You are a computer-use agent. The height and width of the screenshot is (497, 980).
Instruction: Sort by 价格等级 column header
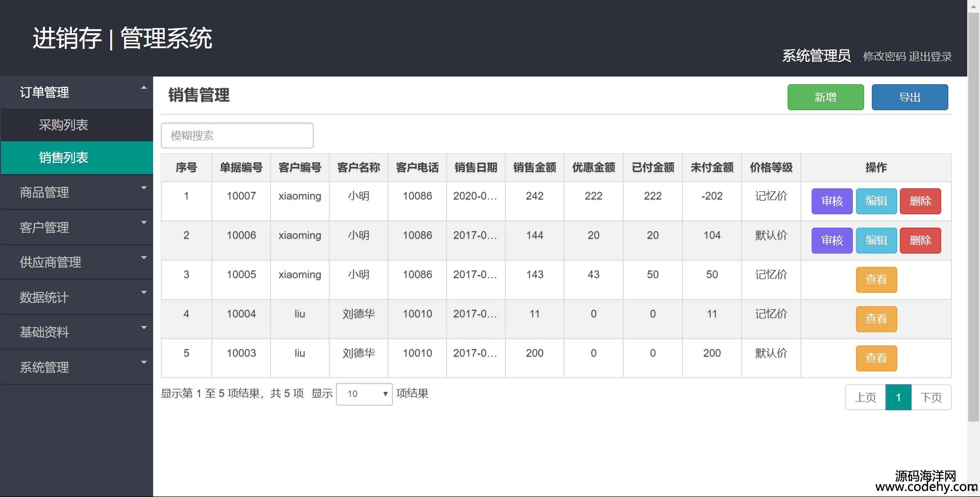pos(771,167)
